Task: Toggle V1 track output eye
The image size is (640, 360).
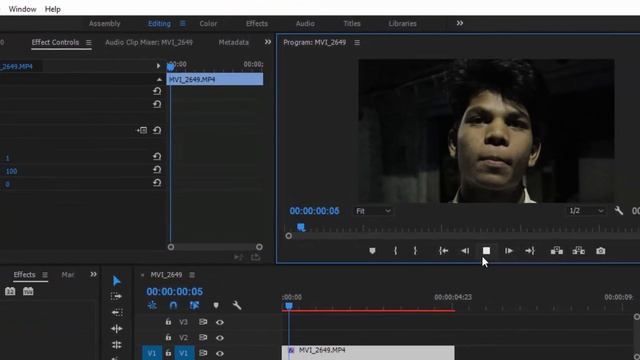Action: point(220,353)
